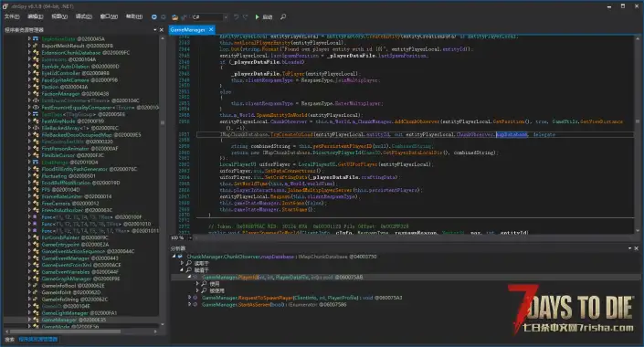Screen dimensions: 644x347
Task: Click the redo icon in toolbar
Action: (245, 16)
